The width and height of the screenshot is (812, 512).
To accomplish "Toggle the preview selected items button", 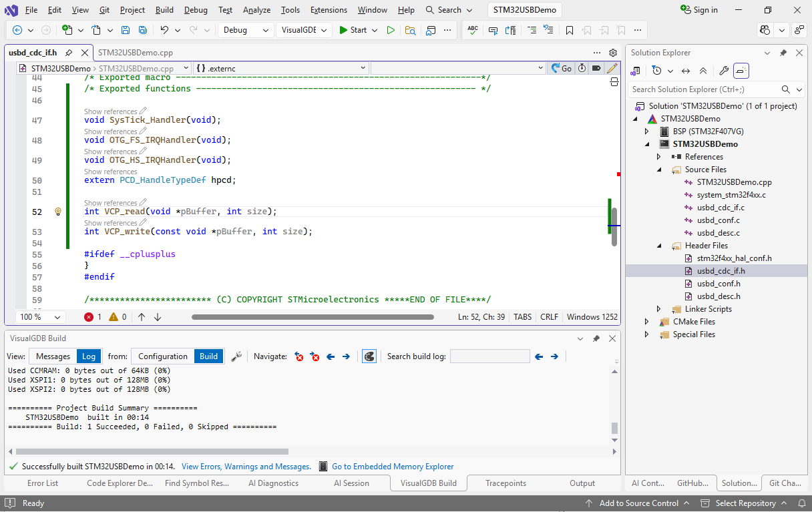I will click(741, 71).
